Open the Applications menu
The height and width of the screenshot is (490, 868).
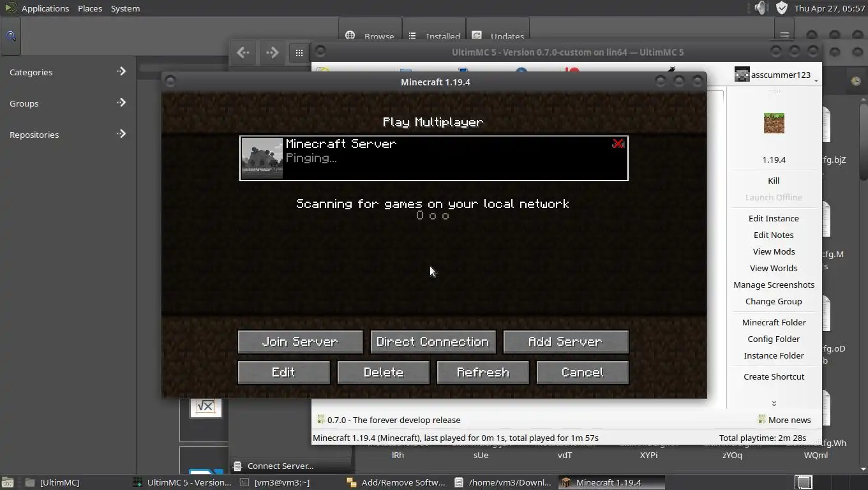45,8
